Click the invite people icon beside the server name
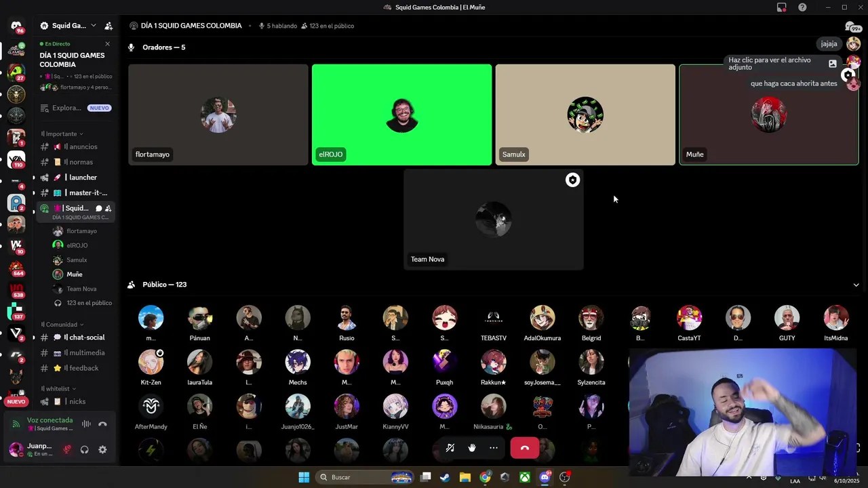This screenshot has width=868, height=488. click(108, 26)
